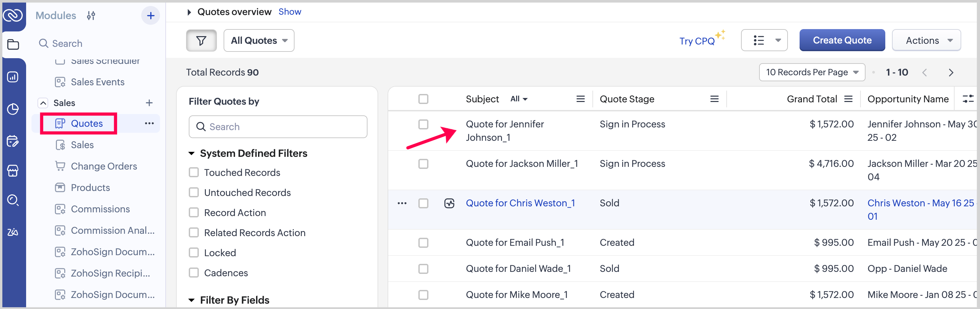Add a new module with plus icon

pyautogui.click(x=150, y=16)
